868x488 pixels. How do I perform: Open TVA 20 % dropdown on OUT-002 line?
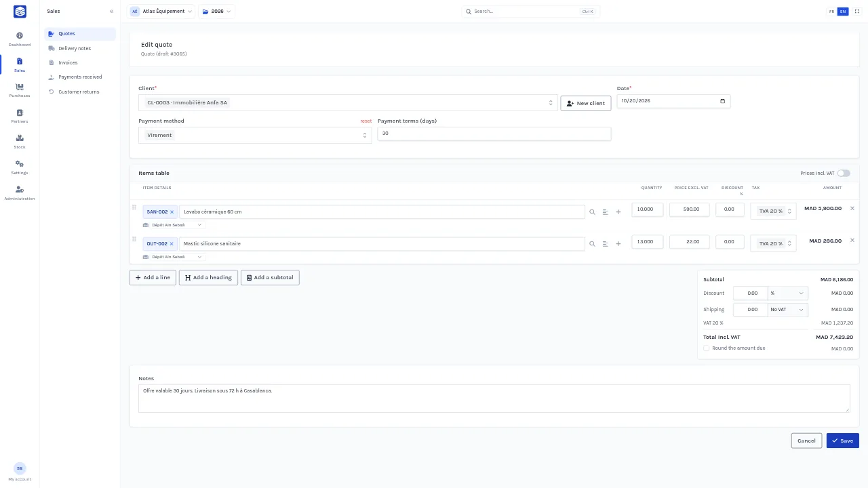(x=773, y=243)
